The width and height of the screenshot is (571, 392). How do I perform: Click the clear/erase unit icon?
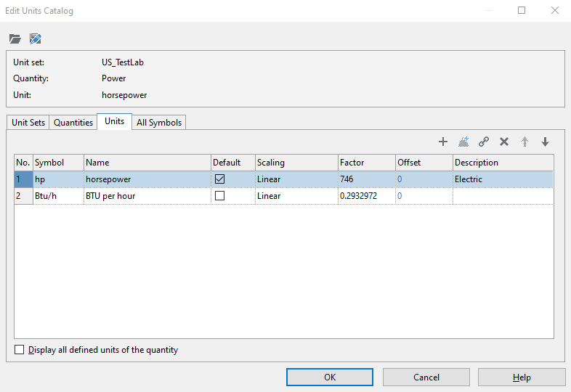pyautogui.click(x=463, y=142)
